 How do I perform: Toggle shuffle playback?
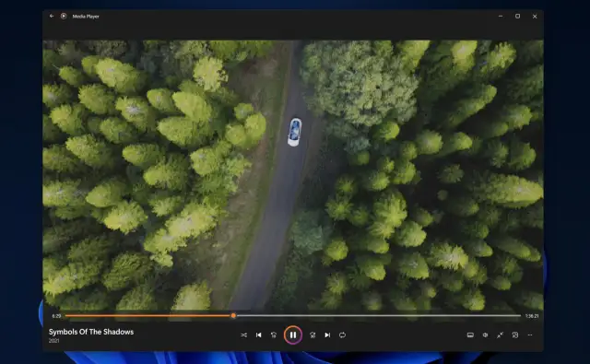[243, 335]
